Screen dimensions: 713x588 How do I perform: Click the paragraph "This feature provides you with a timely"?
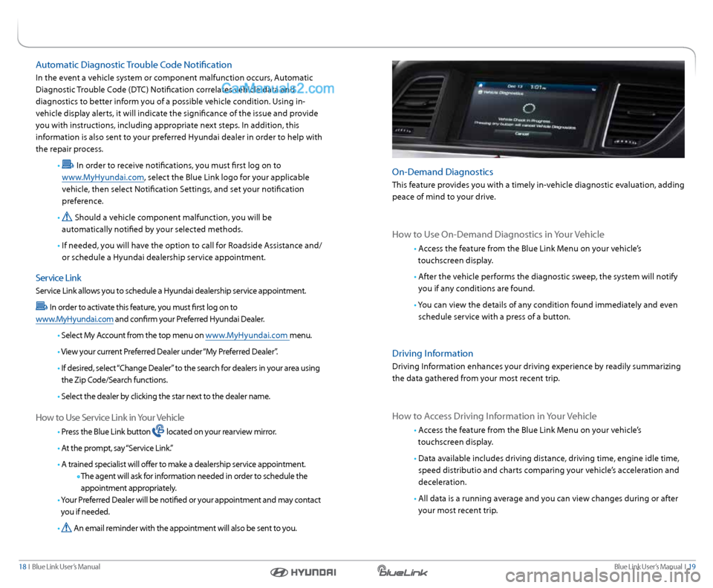[x=538, y=190]
